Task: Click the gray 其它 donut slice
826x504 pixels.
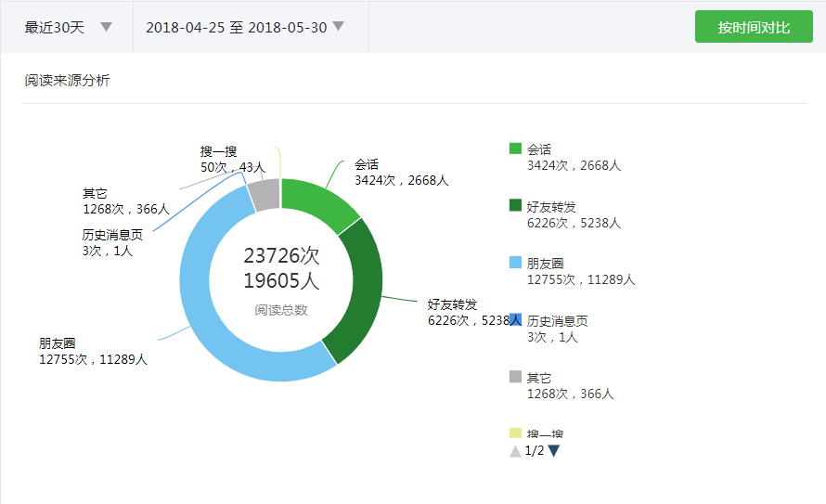Action: (265, 195)
